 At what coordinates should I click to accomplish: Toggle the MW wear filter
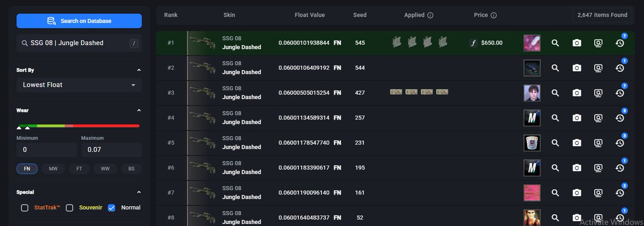point(53,169)
